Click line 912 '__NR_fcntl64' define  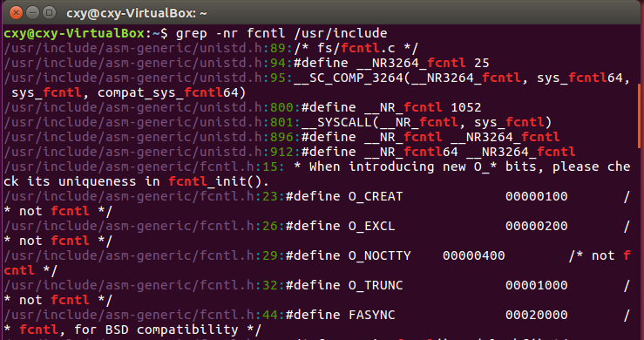[438, 152]
